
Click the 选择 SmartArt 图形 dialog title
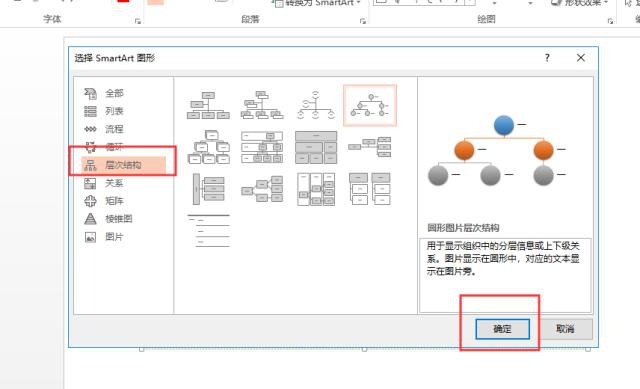coord(115,58)
